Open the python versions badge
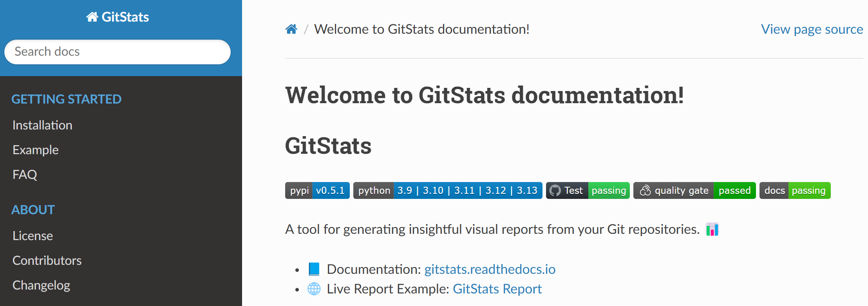The height and width of the screenshot is (306, 868). click(448, 191)
